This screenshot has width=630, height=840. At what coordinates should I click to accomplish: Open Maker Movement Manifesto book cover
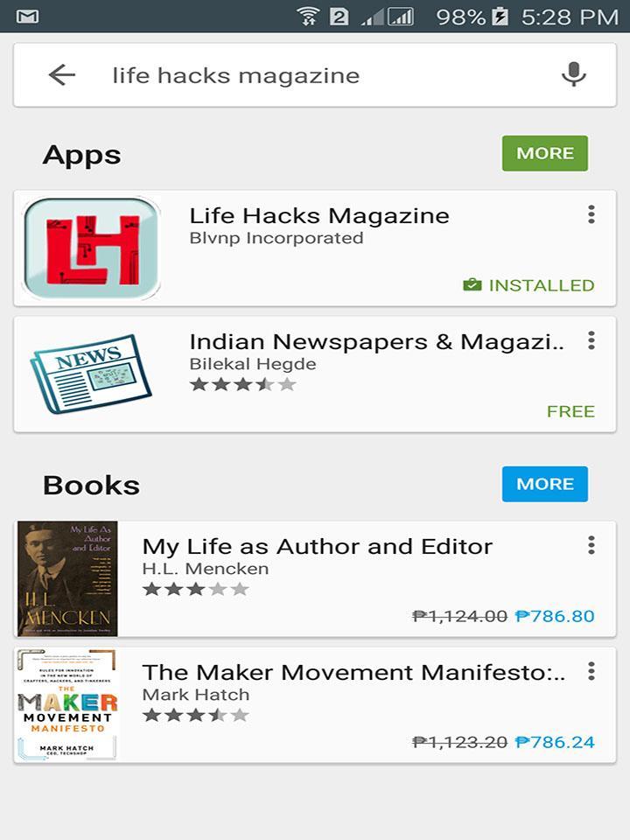tap(67, 704)
